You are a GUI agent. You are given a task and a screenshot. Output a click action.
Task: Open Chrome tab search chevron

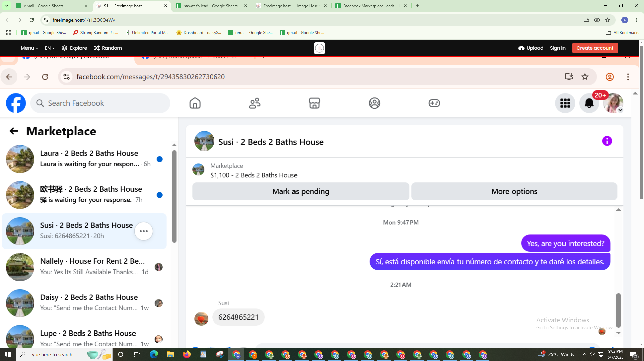click(6, 6)
